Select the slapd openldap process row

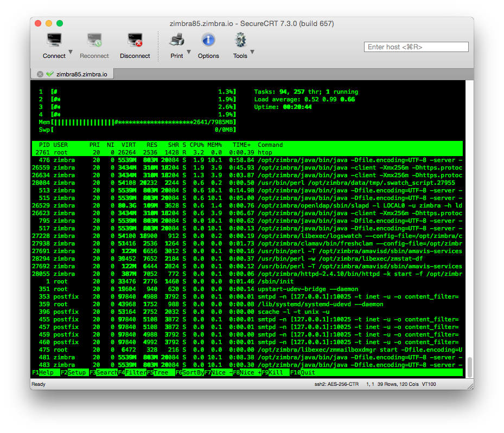click(247, 205)
